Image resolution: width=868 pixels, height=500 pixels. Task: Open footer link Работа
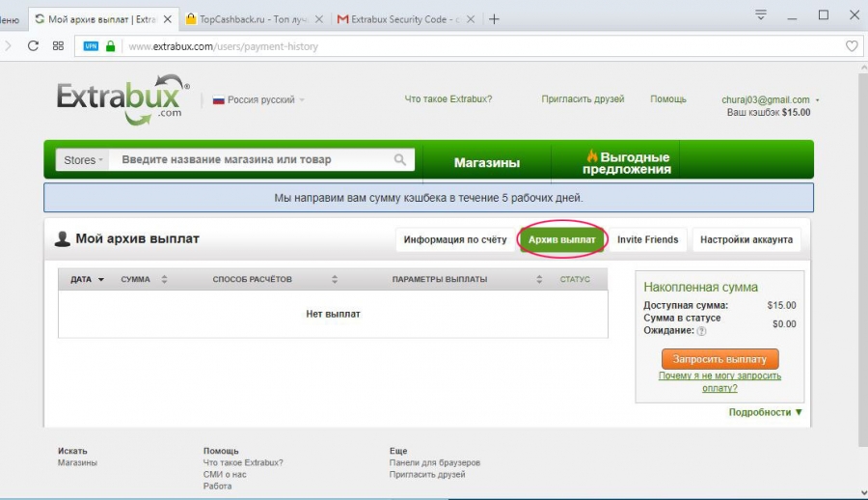pyautogui.click(x=217, y=486)
